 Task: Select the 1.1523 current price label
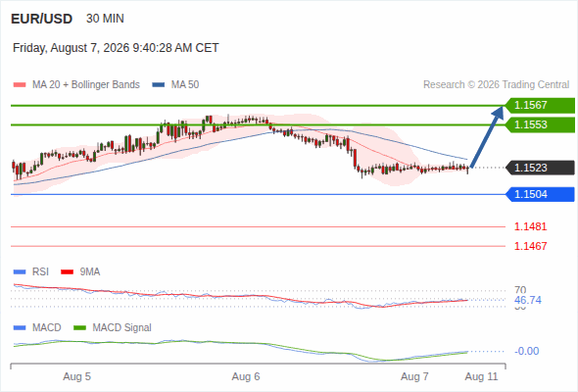point(540,168)
